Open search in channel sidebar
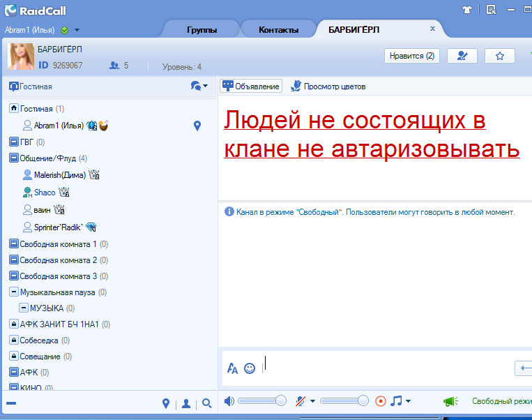The height and width of the screenshot is (420, 532). tap(206, 403)
